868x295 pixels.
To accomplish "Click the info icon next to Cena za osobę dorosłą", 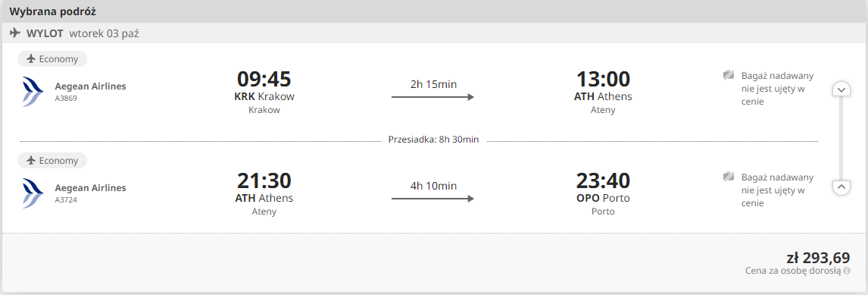I will 846,271.
